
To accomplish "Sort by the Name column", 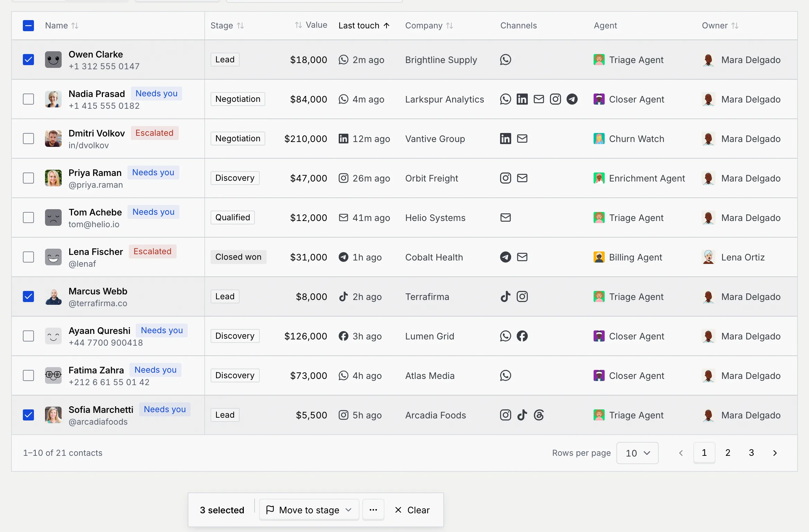I will (x=62, y=26).
